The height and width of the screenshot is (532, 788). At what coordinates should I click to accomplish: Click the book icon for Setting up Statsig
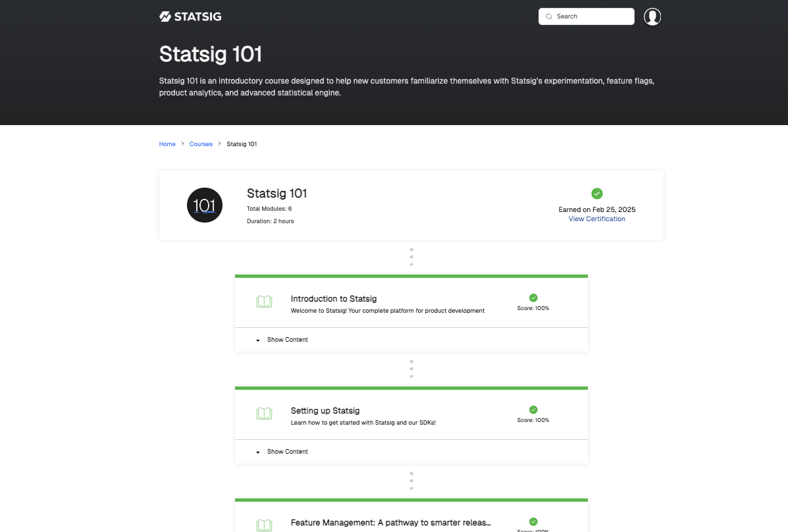264,414
